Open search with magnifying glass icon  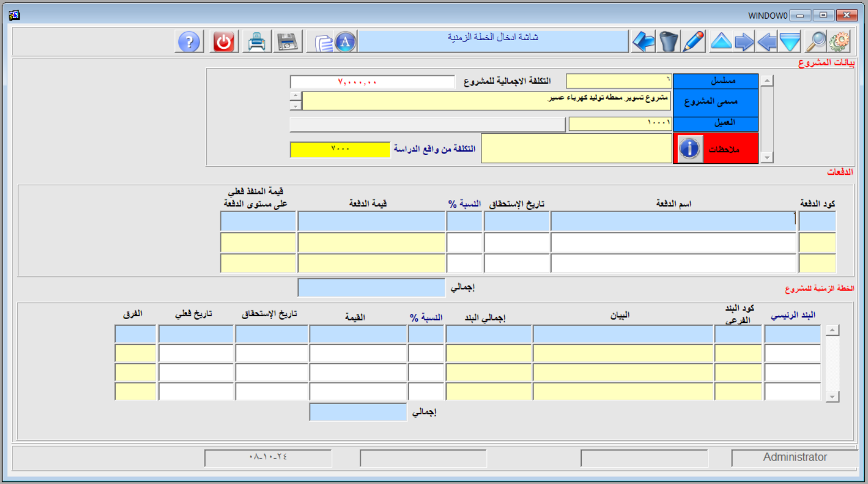click(x=816, y=42)
